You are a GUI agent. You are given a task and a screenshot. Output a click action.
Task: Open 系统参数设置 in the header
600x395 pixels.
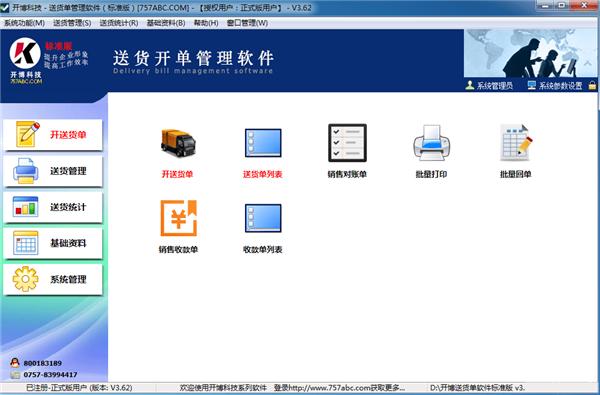pyautogui.click(x=555, y=86)
